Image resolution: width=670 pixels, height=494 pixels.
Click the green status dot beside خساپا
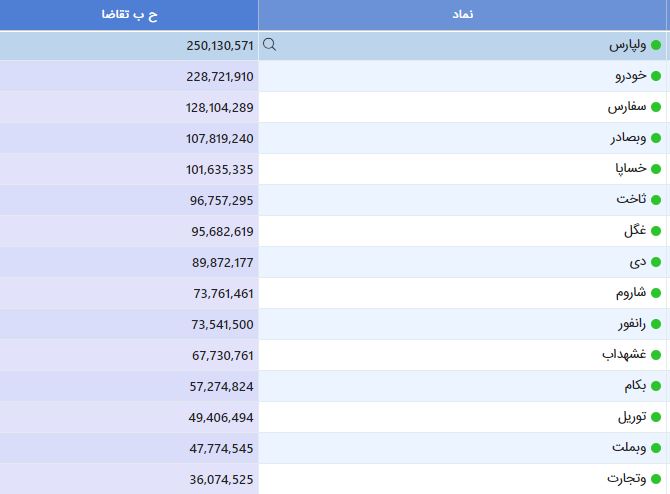(x=656, y=169)
